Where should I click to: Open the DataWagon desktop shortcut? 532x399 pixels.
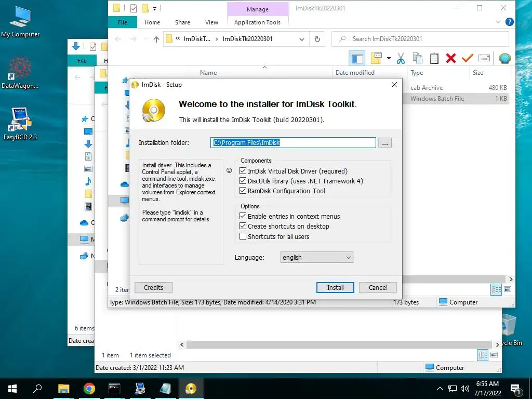(x=20, y=73)
